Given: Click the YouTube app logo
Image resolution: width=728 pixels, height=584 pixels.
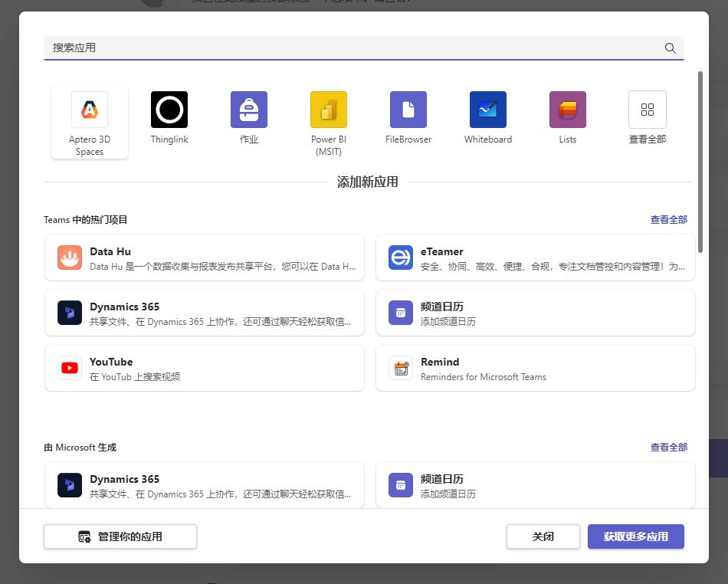Looking at the screenshot, I should 70,368.
